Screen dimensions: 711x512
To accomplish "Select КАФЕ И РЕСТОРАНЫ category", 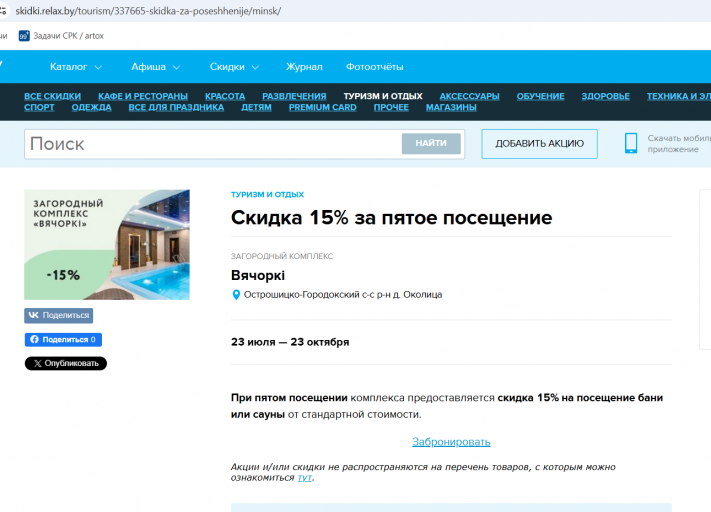I will coord(143,96).
